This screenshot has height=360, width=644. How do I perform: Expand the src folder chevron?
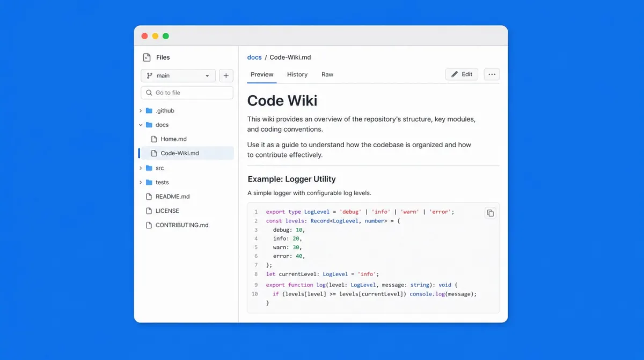141,168
